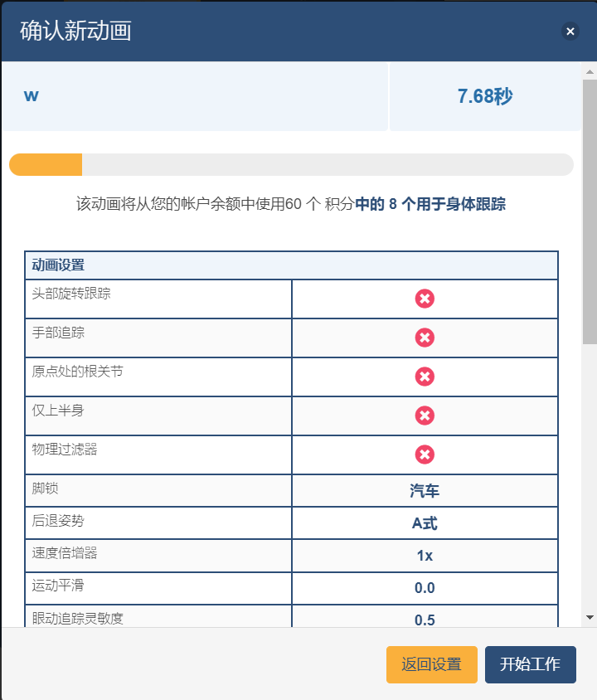
Task: Click the 运动平滑 label
Action: (x=58, y=586)
